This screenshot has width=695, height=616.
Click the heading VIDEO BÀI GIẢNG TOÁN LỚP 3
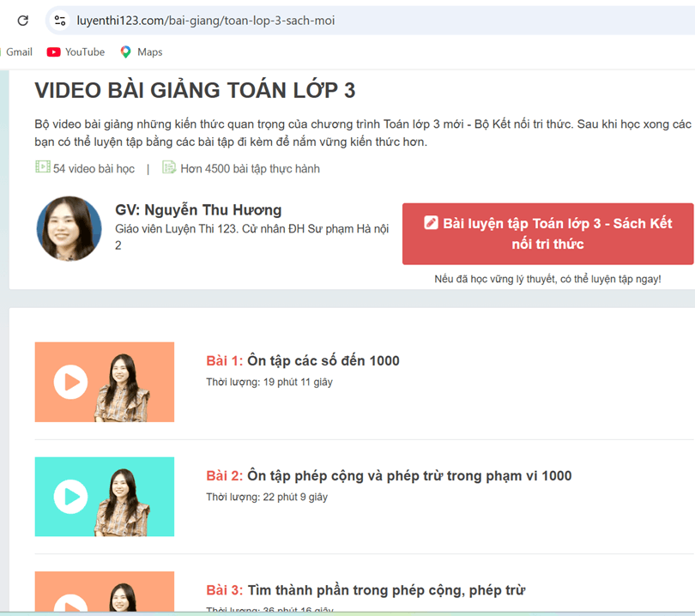point(195,90)
